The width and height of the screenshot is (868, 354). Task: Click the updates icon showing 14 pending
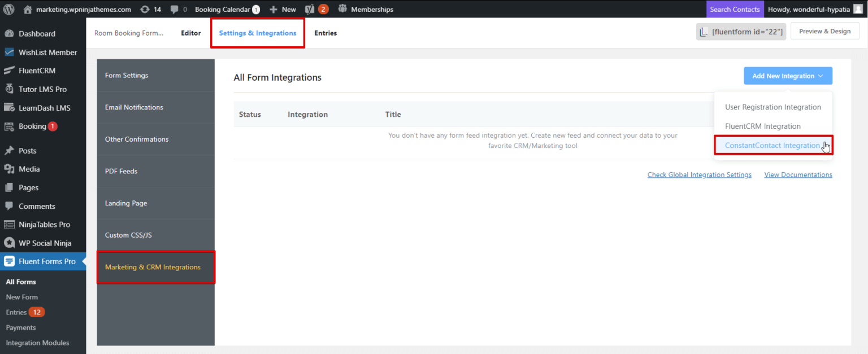pyautogui.click(x=147, y=8)
